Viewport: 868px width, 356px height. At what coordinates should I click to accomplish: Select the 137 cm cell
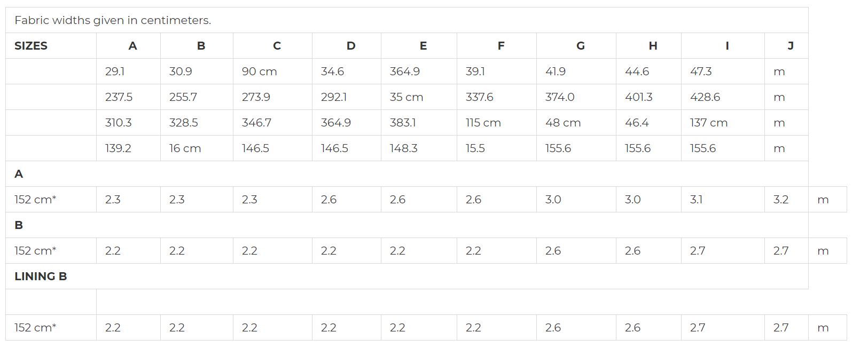pos(708,123)
